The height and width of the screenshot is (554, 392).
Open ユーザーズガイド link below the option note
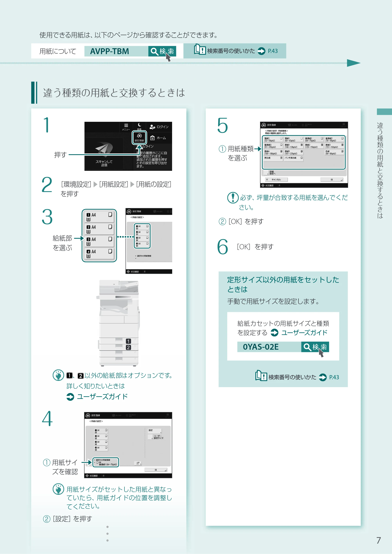[97, 397]
